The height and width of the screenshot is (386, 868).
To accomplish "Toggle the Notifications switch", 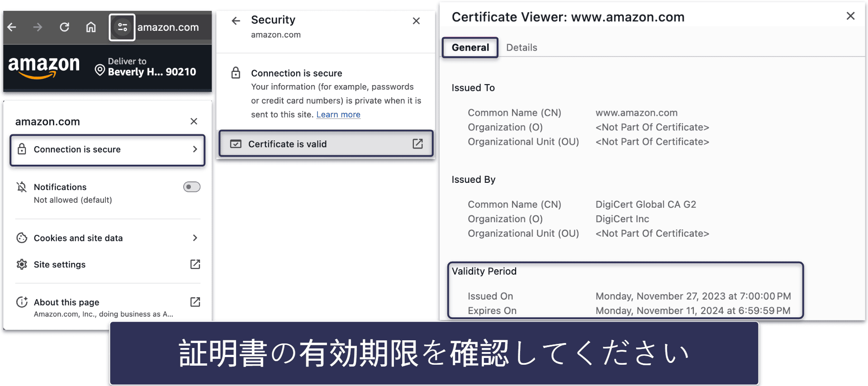I will [x=192, y=187].
